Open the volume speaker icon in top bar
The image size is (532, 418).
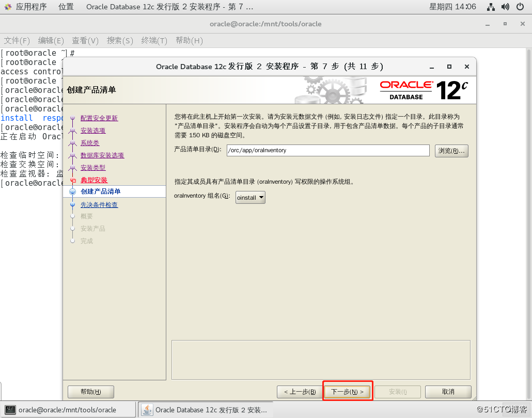point(505,7)
